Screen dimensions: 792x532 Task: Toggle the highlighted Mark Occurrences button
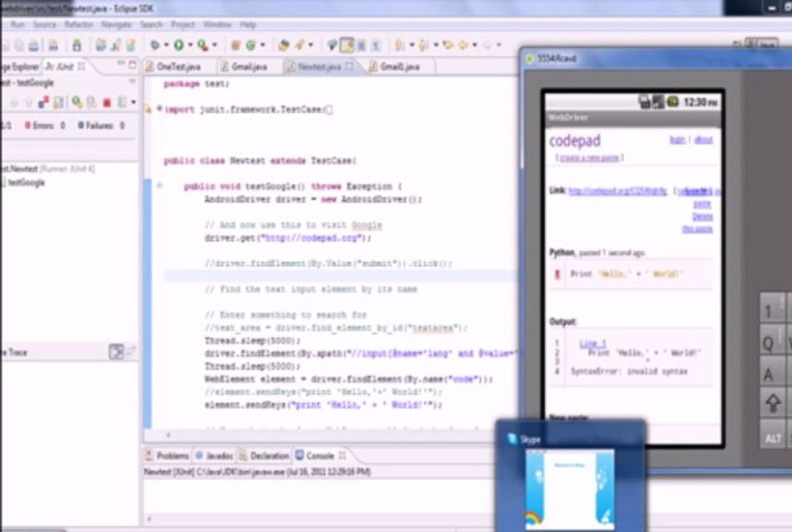click(347, 45)
